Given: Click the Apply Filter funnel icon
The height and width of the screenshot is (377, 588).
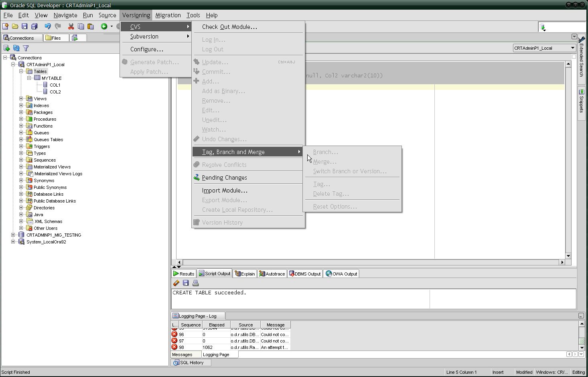Looking at the screenshot, I should [x=26, y=48].
